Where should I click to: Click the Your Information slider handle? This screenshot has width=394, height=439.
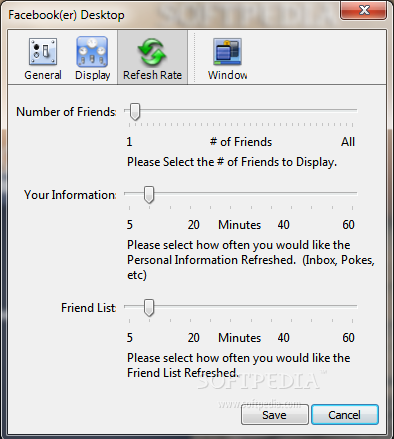click(x=149, y=195)
